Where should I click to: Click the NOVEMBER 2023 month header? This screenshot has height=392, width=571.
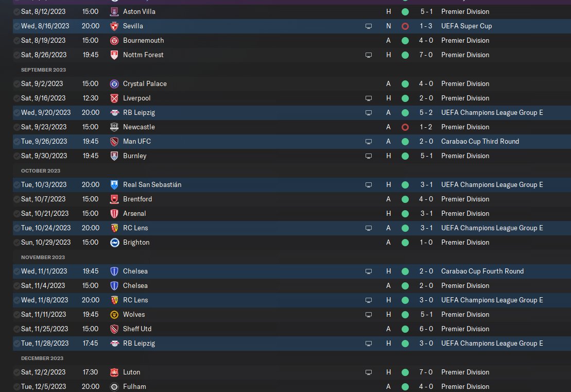point(43,257)
